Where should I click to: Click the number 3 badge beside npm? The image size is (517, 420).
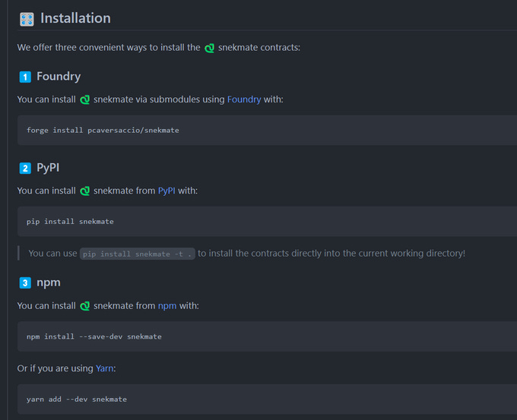pyautogui.click(x=25, y=283)
